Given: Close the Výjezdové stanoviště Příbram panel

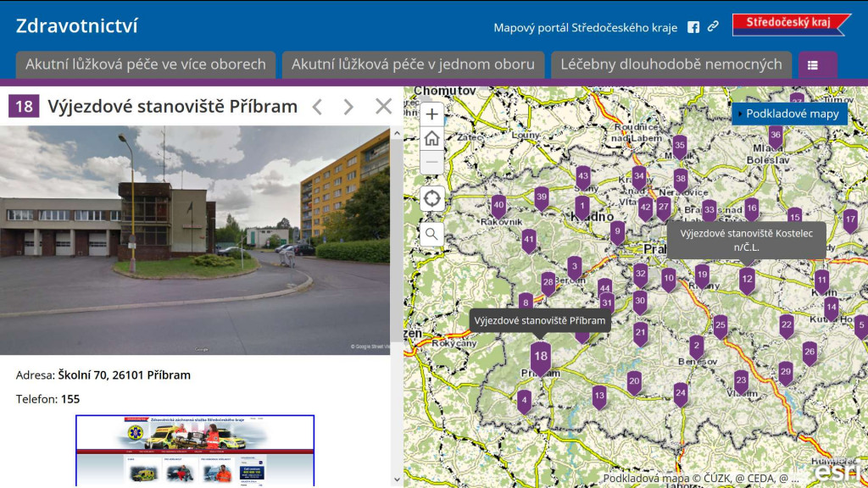Looking at the screenshot, I should tap(383, 106).
